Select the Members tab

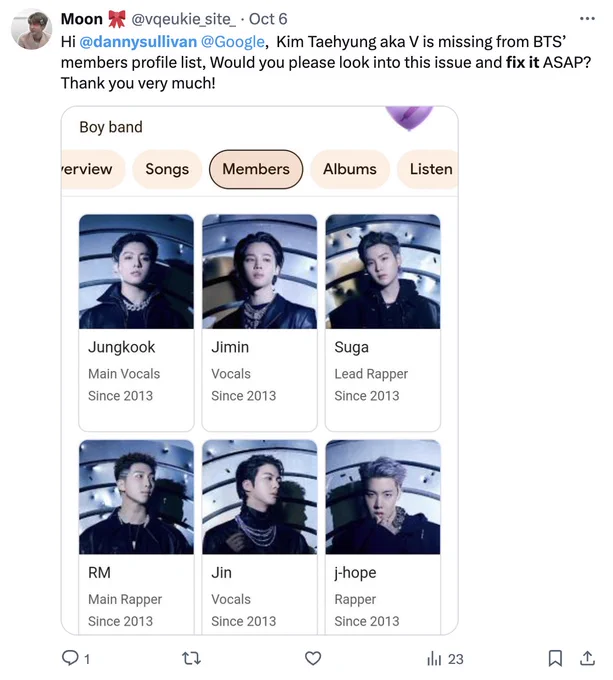tap(256, 169)
